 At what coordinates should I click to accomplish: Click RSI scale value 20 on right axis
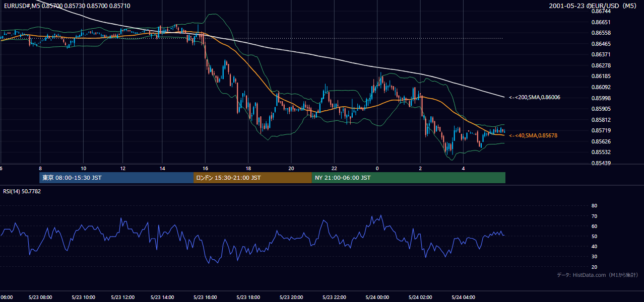[594, 267]
